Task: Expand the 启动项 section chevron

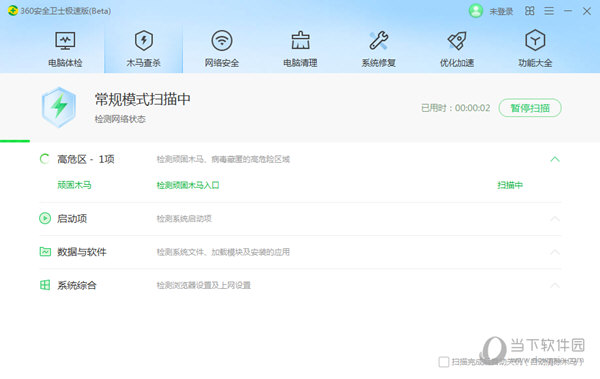Action: pyautogui.click(x=555, y=219)
